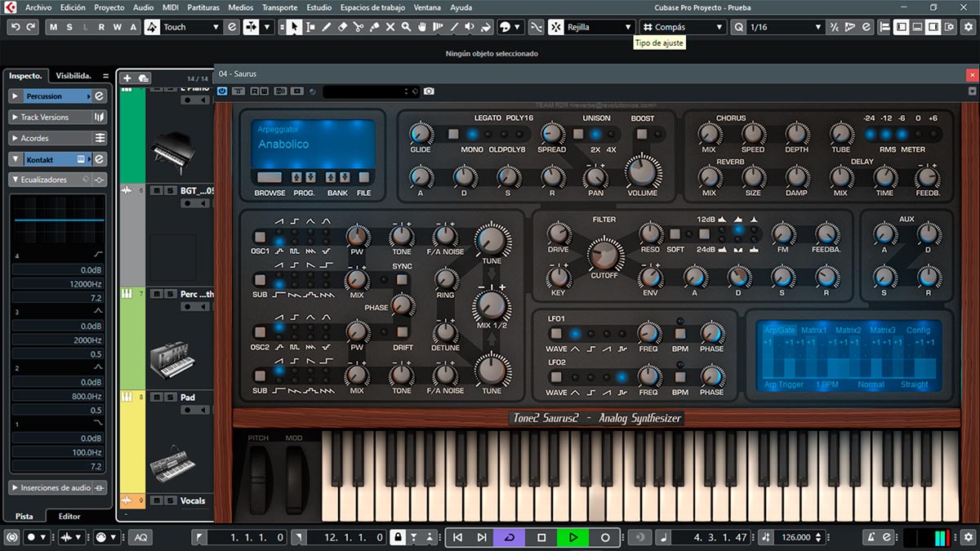Screen dimensions: 980x551
Task: Expand the Percussion inspector section
Action: pyautogui.click(x=16, y=96)
